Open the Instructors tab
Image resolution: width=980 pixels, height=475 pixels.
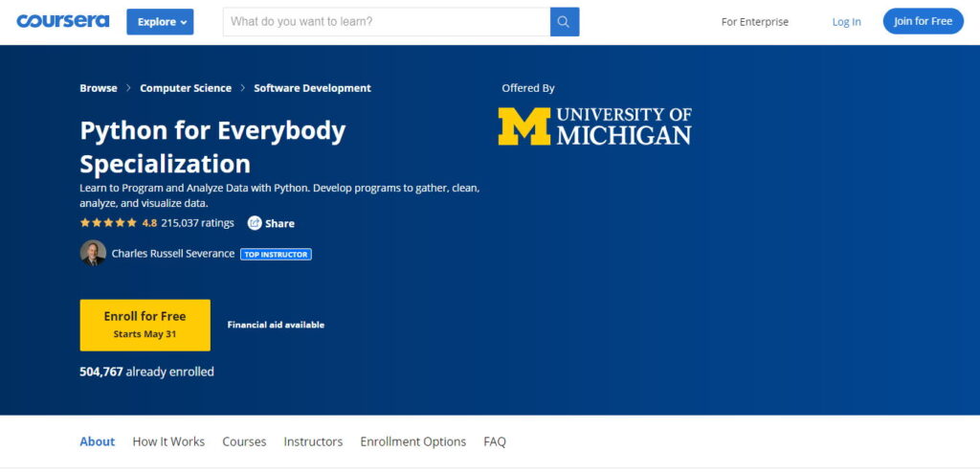[313, 441]
